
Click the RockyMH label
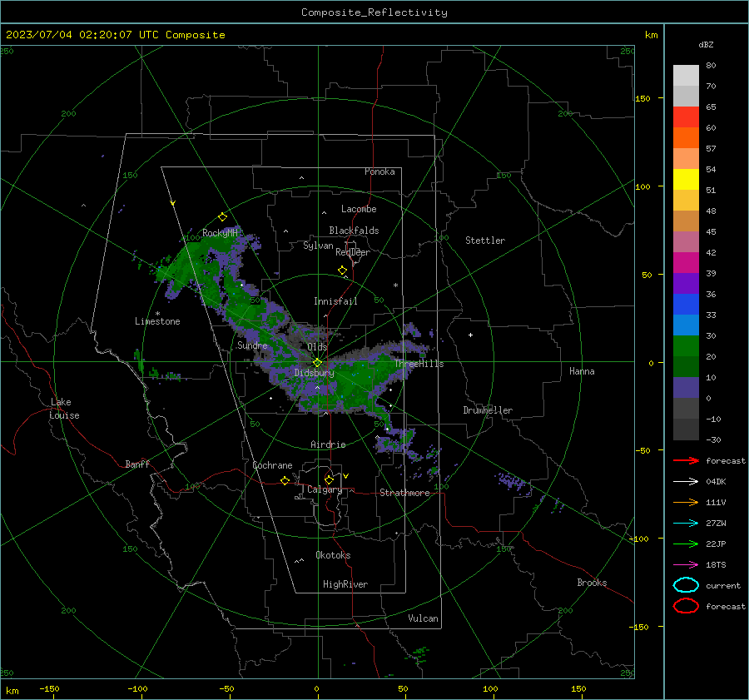(220, 233)
